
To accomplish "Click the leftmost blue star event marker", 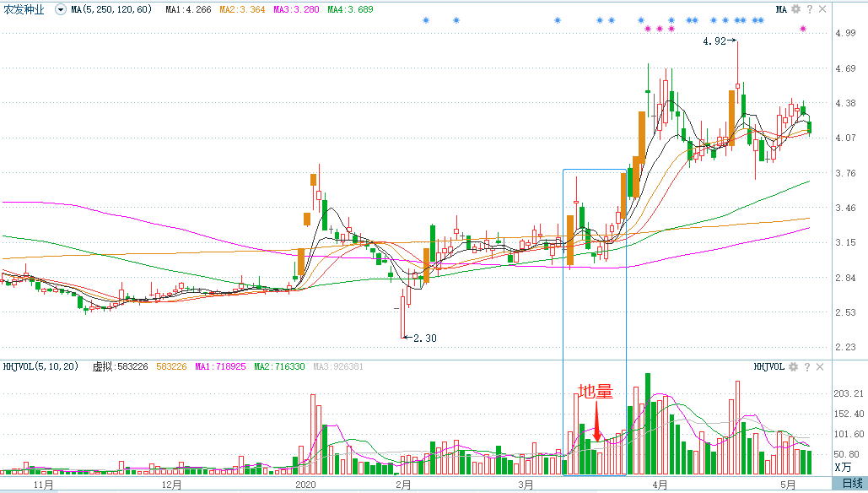I will tap(426, 20).
